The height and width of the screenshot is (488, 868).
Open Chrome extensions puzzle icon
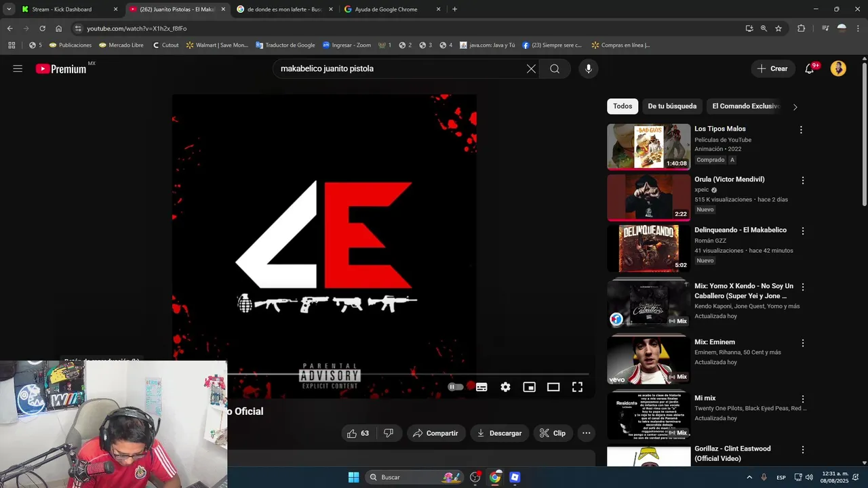801,28
